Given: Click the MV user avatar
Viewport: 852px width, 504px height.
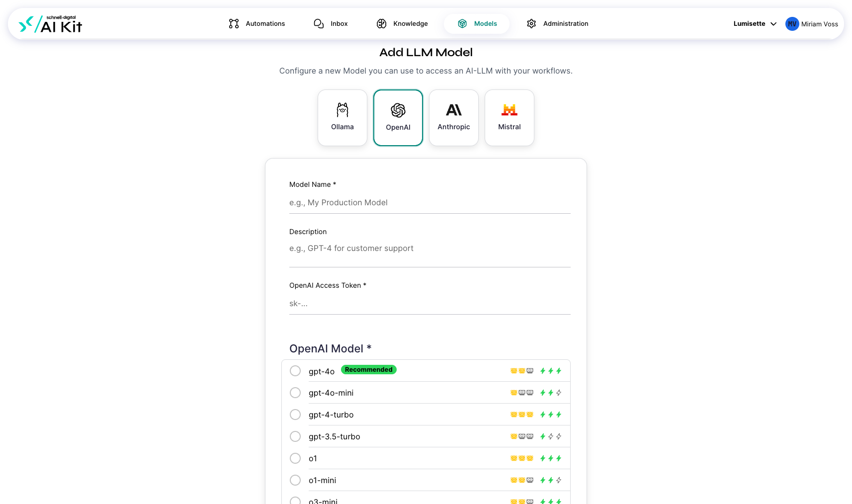Looking at the screenshot, I should (x=792, y=24).
